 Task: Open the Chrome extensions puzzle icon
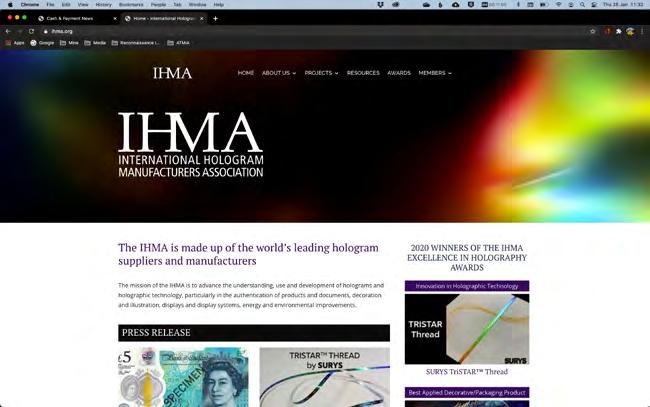coord(619,31)
